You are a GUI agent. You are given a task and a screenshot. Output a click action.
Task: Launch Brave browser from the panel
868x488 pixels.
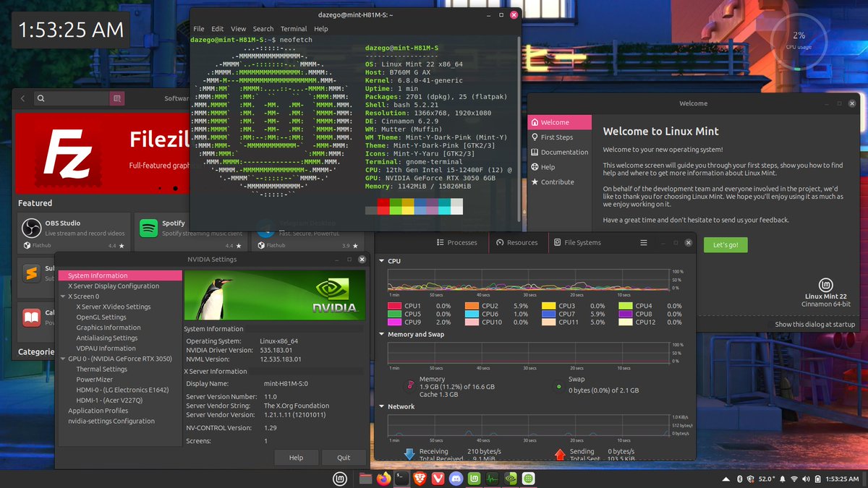tap(420, 479)
